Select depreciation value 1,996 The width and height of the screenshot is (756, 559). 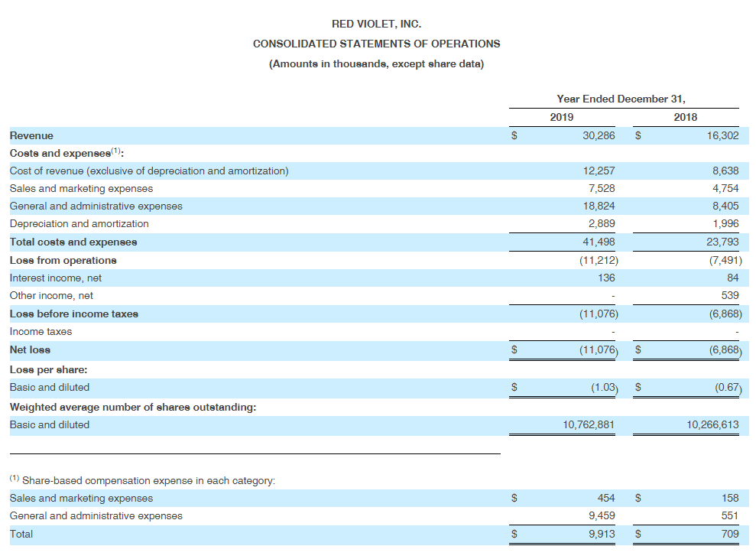pyautogui.click(x=725, y=224)
